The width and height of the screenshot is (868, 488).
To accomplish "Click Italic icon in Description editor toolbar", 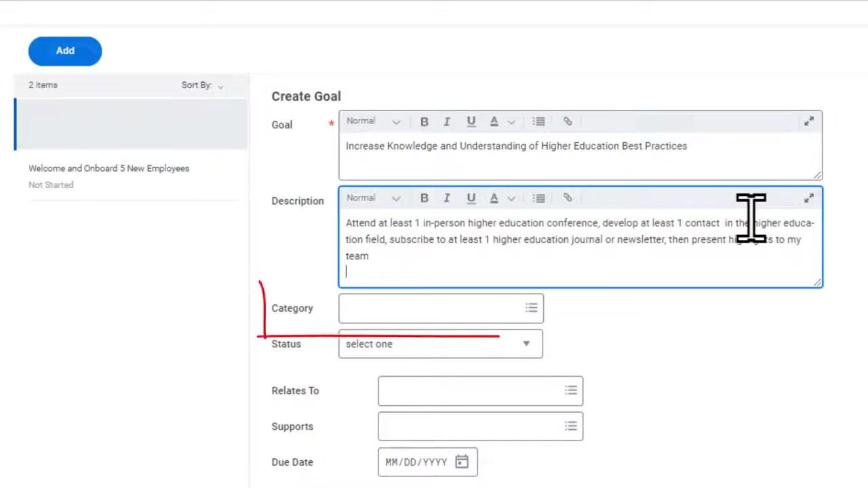I will pyautogui.click(x=447, y=199).
